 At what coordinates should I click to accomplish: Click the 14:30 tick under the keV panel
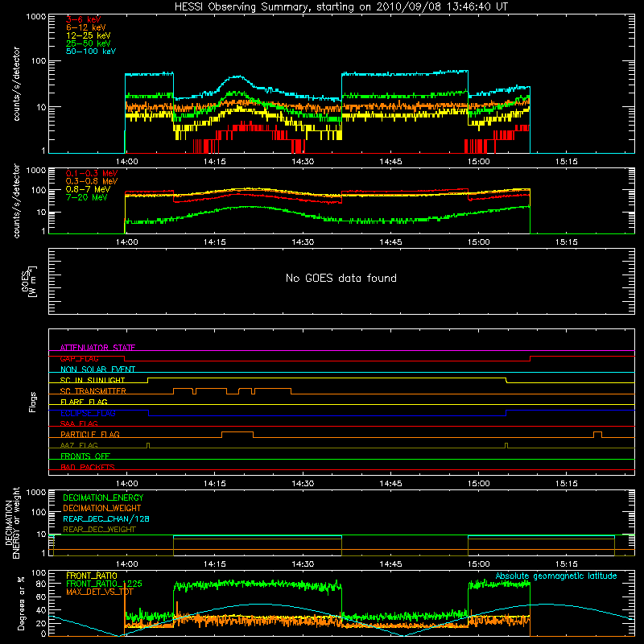303,162
